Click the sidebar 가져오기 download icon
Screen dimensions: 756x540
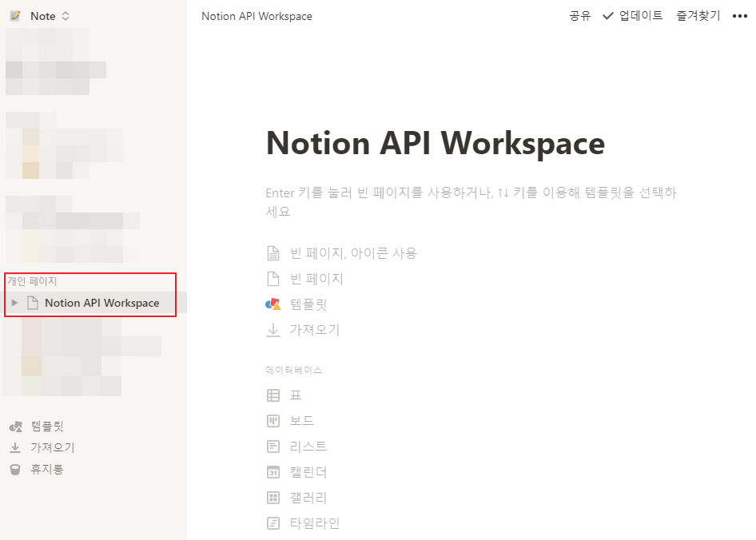(15, 447)
